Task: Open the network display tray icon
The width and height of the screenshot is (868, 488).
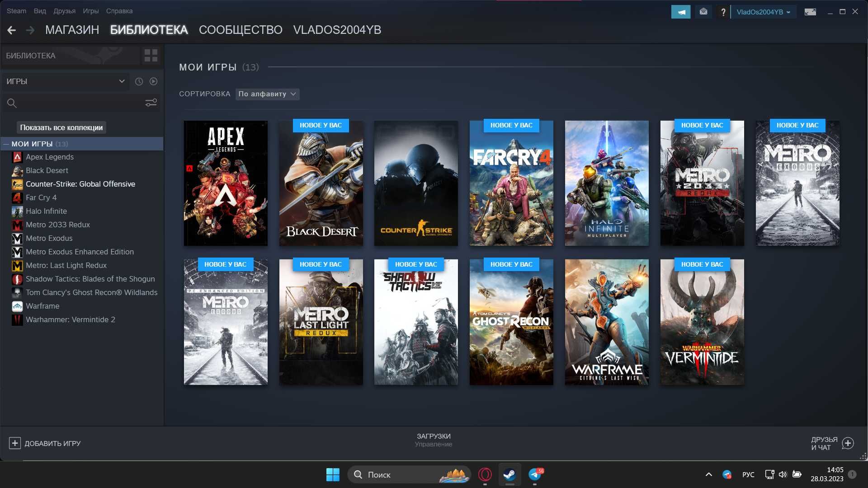Action: click(x=769, y=474)
